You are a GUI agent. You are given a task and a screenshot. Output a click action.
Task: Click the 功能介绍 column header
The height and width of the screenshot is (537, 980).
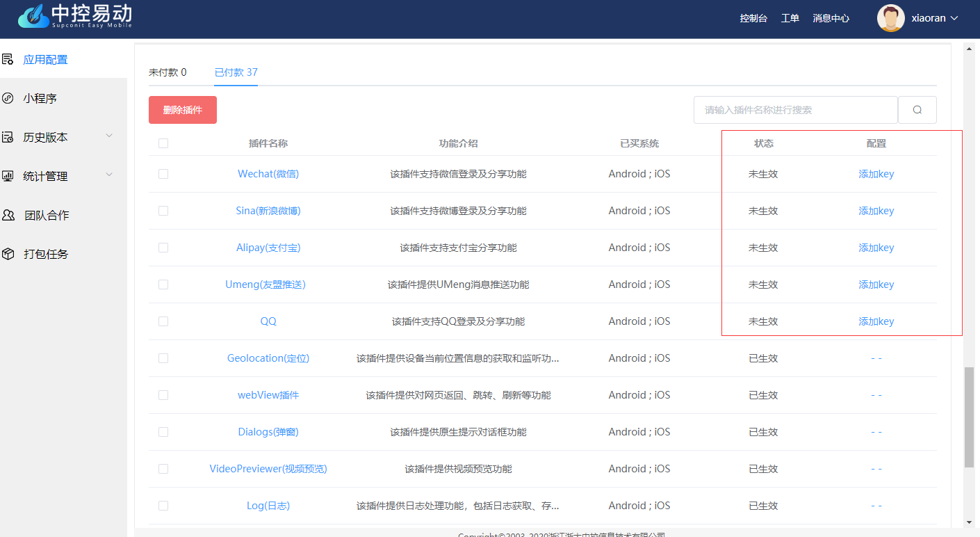(x=458, y=143)
